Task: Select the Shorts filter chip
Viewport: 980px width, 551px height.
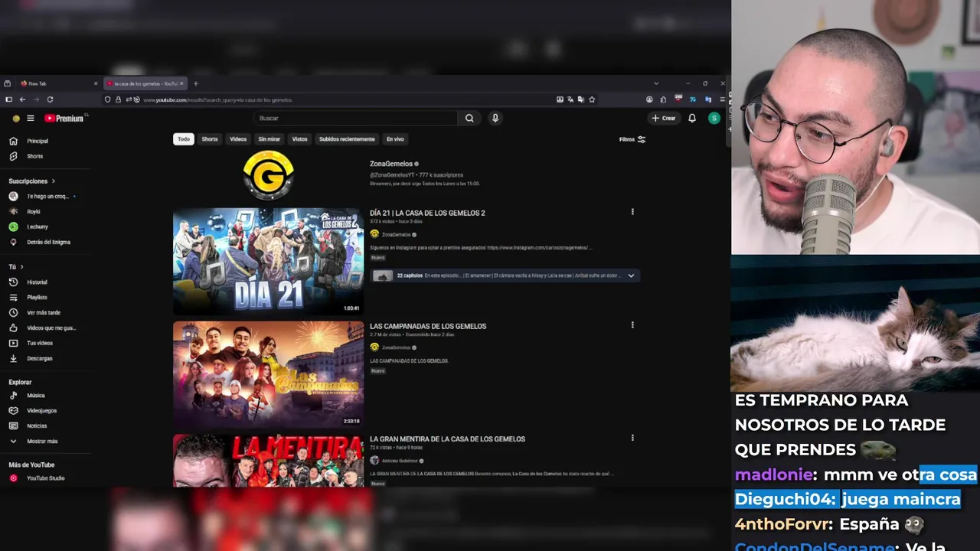Action: (210, 139)
